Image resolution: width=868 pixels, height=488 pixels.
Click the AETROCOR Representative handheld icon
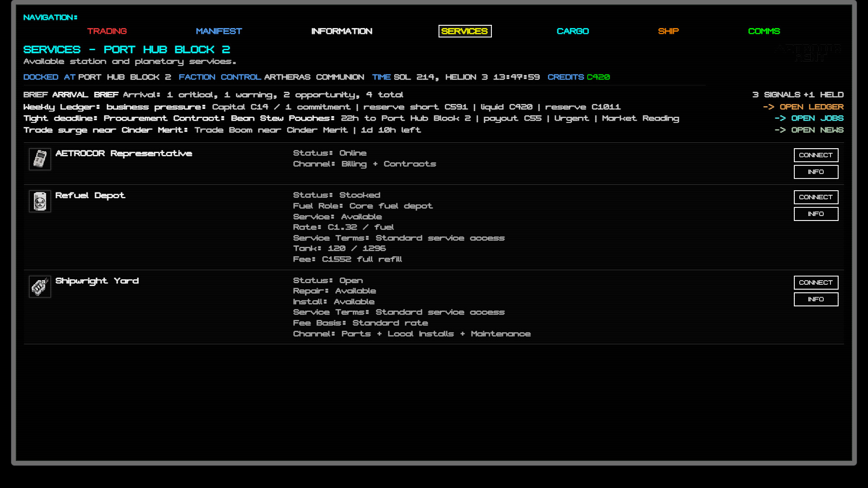click(x=40, y=159)
